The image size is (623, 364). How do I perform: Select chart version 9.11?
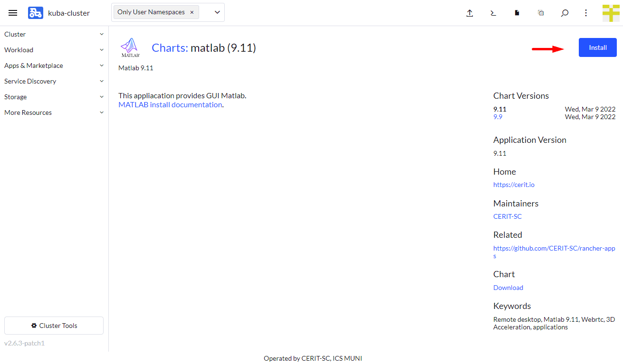pos(500,109)
